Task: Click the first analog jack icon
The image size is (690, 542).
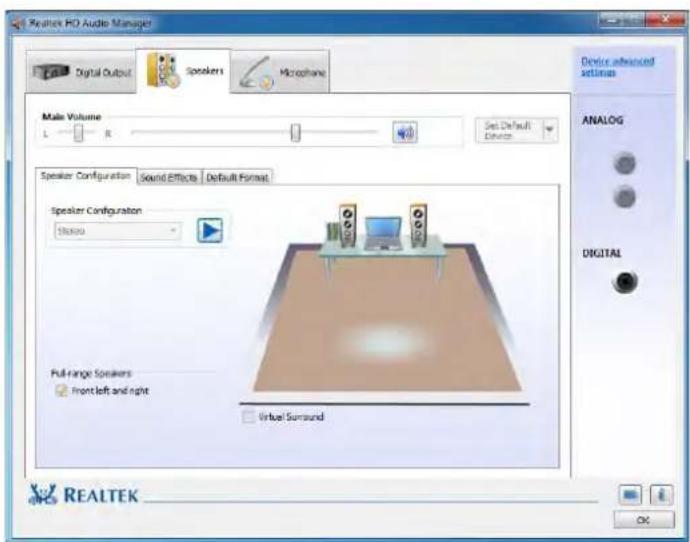Action: pyautogui.click(x=625, y=164)
